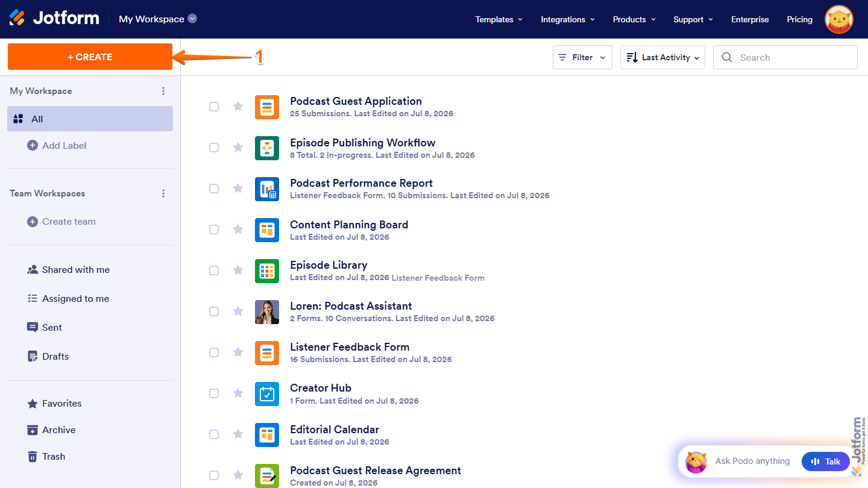Viewport: 868px width, 488px height.
Task: Click Podcast Guest Application form icon
Action: coord(267,107)
